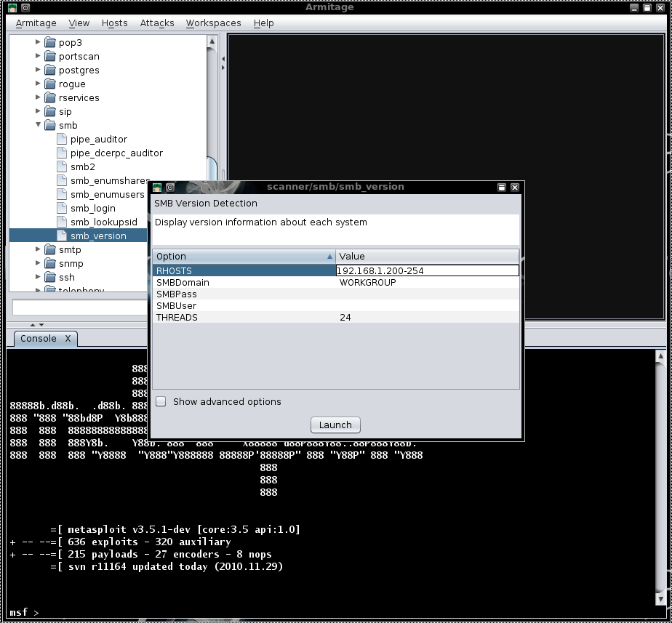The width and height of the screenshot is (672, 623).
Task: Click the console scrollbar up arrow
Action: click(x=660, y=356)
